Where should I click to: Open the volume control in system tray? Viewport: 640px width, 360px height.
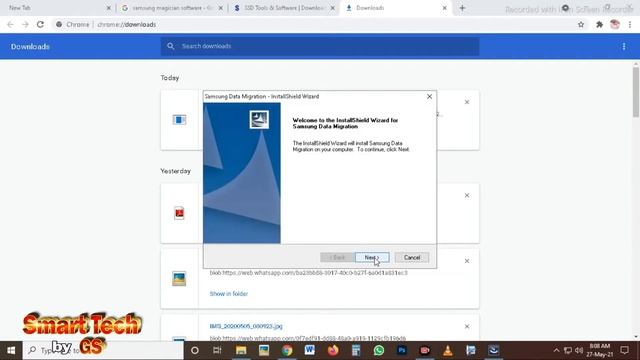click(579, 350)
